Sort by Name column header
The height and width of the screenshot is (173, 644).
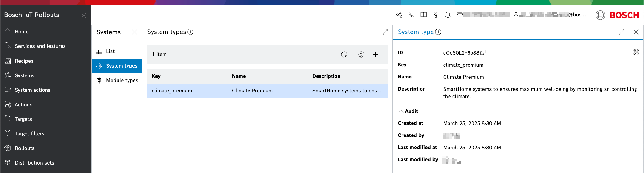(239, 76)
